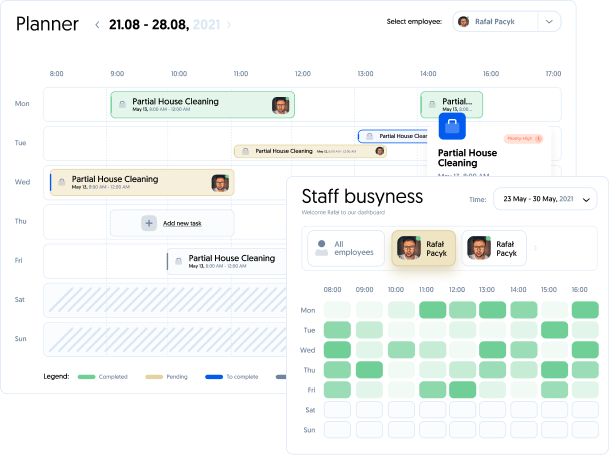Select the All employees filter

(345, 248)
